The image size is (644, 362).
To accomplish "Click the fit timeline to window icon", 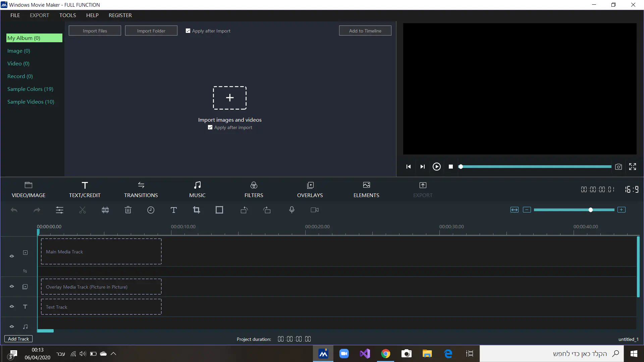I will click(515, 210).
